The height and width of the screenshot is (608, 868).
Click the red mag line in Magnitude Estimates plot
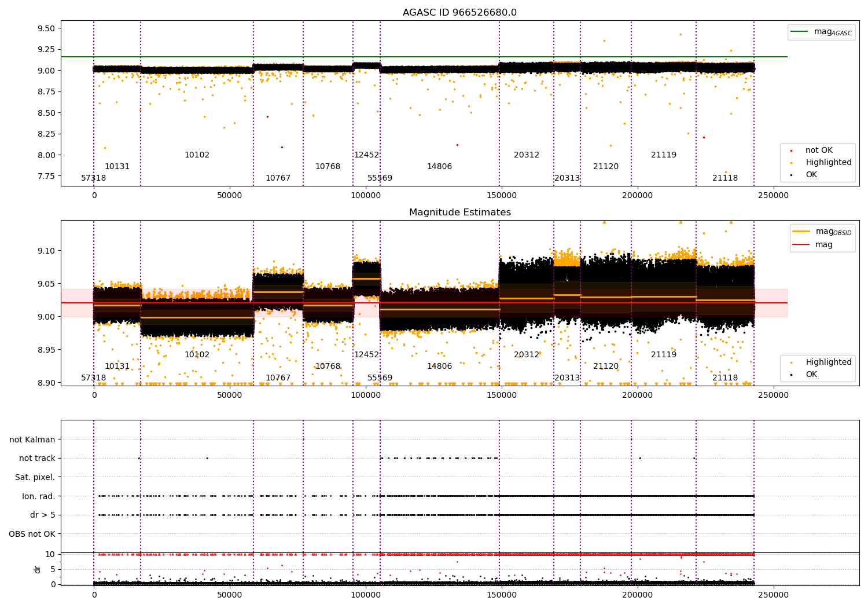pyautogui.click(x=424, y=303)
